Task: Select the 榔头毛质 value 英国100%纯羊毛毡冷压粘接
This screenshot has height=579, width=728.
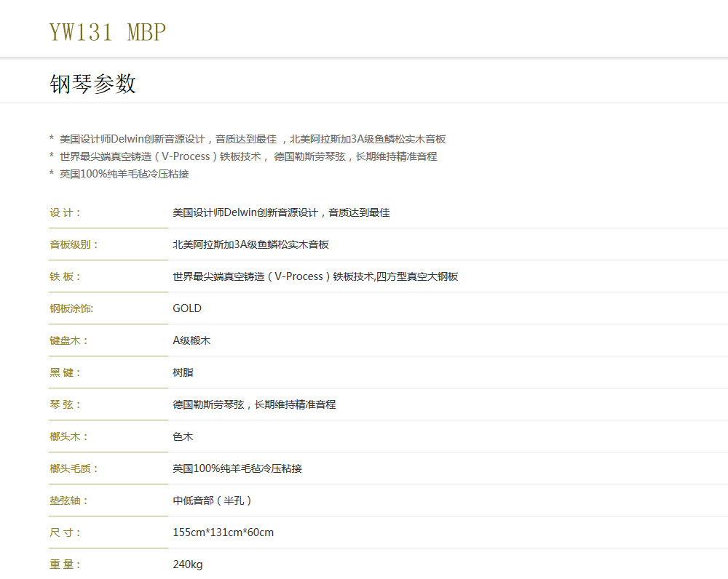Action: 237,468
